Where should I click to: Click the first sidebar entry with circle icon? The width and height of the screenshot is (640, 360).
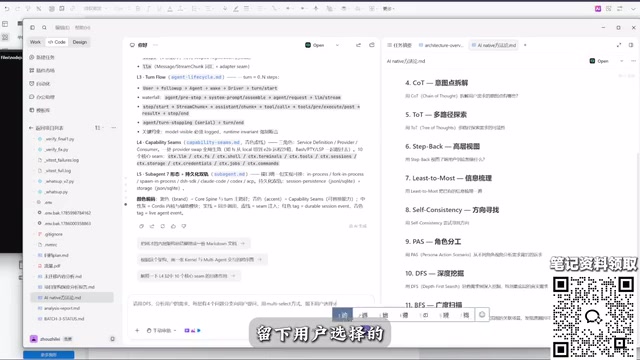pyautogui.click(x=42, y=58)
